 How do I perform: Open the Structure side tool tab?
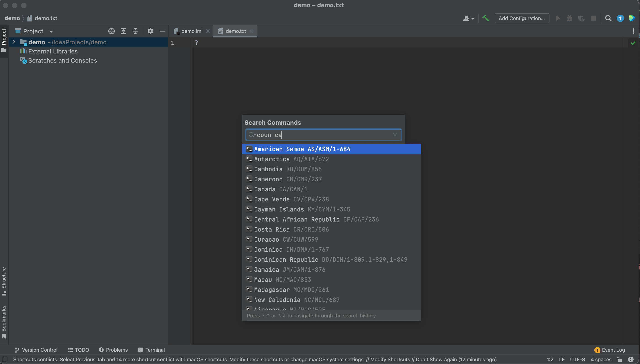(x=4, y=281)
